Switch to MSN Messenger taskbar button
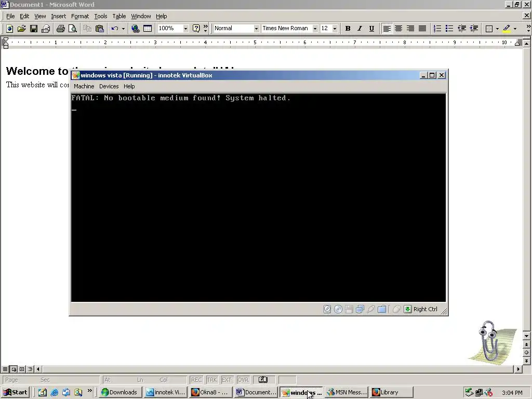The width and height of the screenshot is (532, 399). click(347, 392)
